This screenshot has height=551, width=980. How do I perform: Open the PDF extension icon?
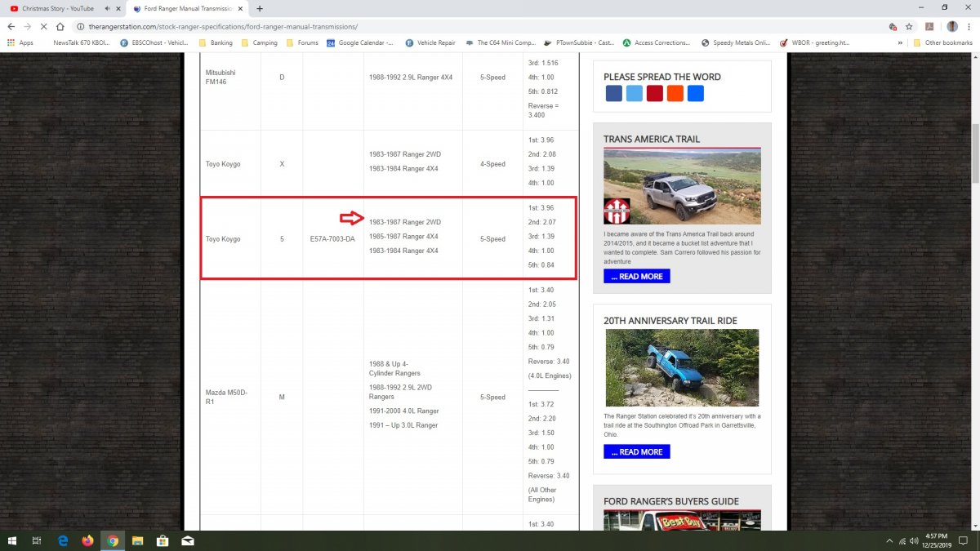[930, 26]
